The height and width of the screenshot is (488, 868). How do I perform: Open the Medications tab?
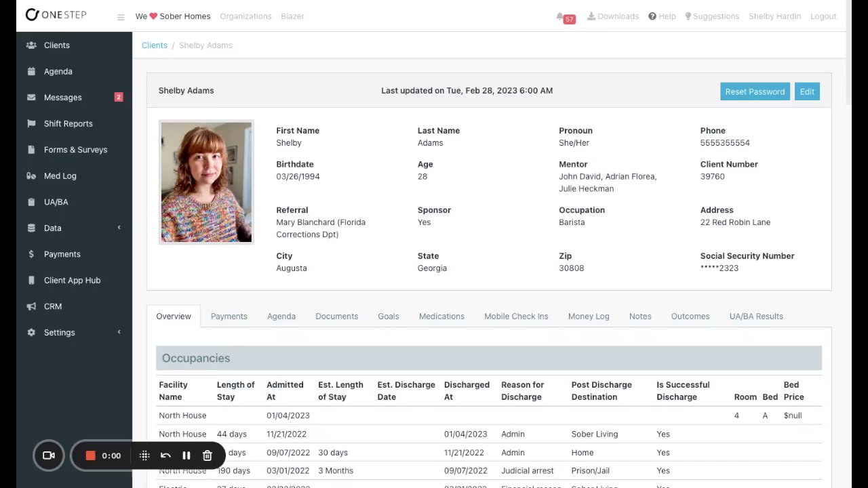(x=441, y=317)
